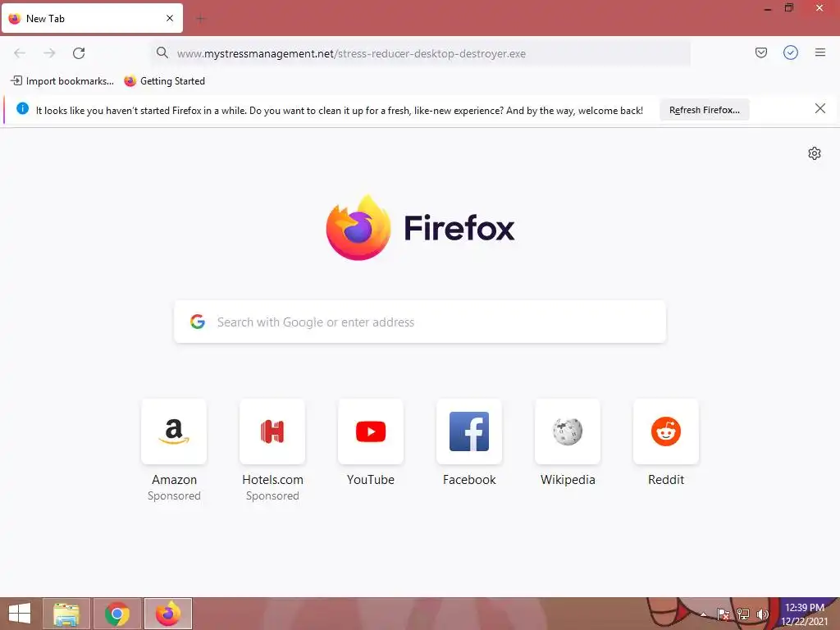The width and height of the screenshot is (840, 630).
Task: Click the circular checkmark toolbar icon
Action: pos(790,52)
